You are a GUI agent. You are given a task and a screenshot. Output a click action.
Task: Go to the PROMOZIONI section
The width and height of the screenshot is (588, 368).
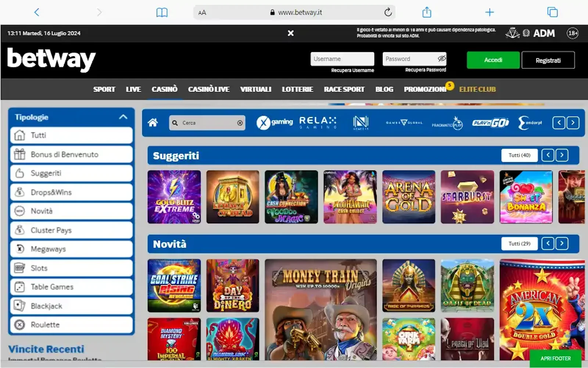coord(425,89)
